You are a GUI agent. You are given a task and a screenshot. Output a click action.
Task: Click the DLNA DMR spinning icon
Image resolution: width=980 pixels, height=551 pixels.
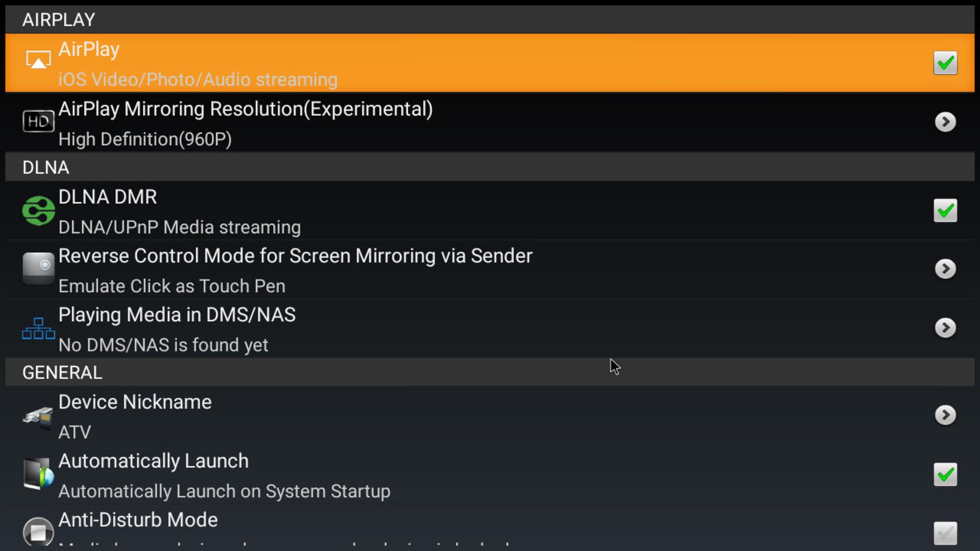pos(38,211)
